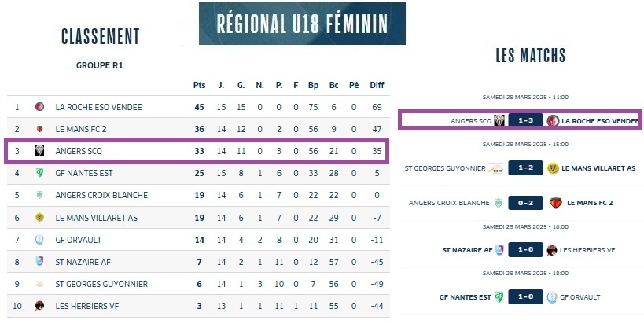Click Le Mans FC 2 crest in match list
644x324 pixels.
555,203
